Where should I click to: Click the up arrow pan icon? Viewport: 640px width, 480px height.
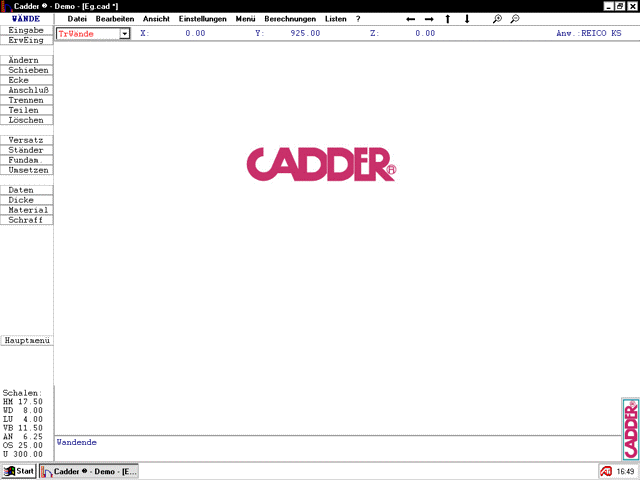pos(447,19)
